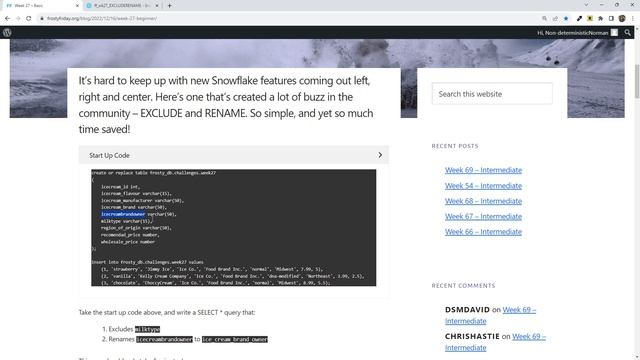Switch to the Week 27 – Basic tab

(x=41, y=6)
